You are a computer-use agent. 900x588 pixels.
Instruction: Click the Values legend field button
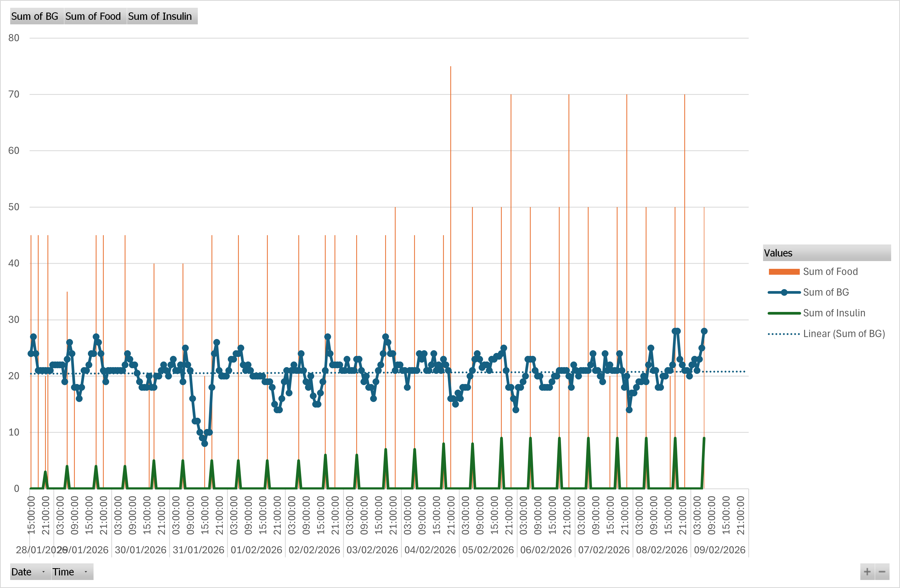827,253
